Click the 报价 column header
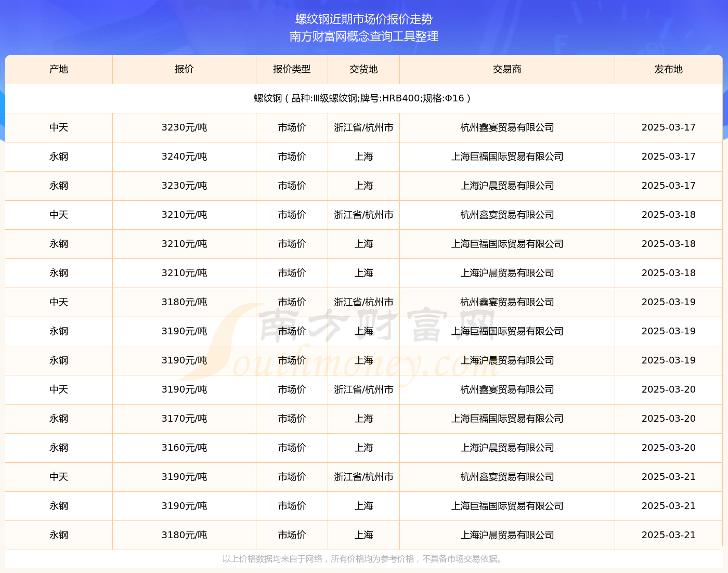This screenshot has height=573, width=728. [x=184, y=69]
